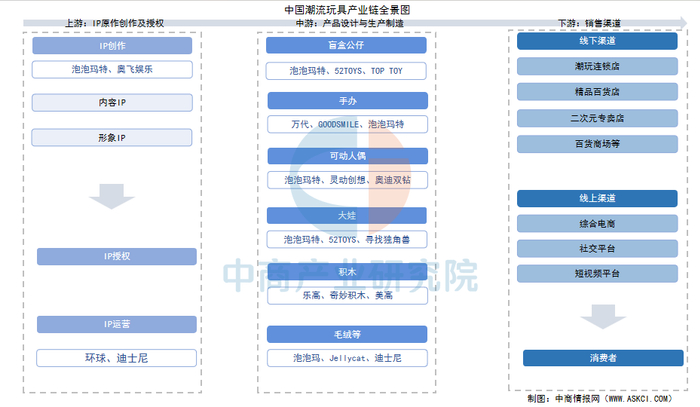Click the 积木 category box
Viewport: 700px width, 407px height.
[347, 272]
